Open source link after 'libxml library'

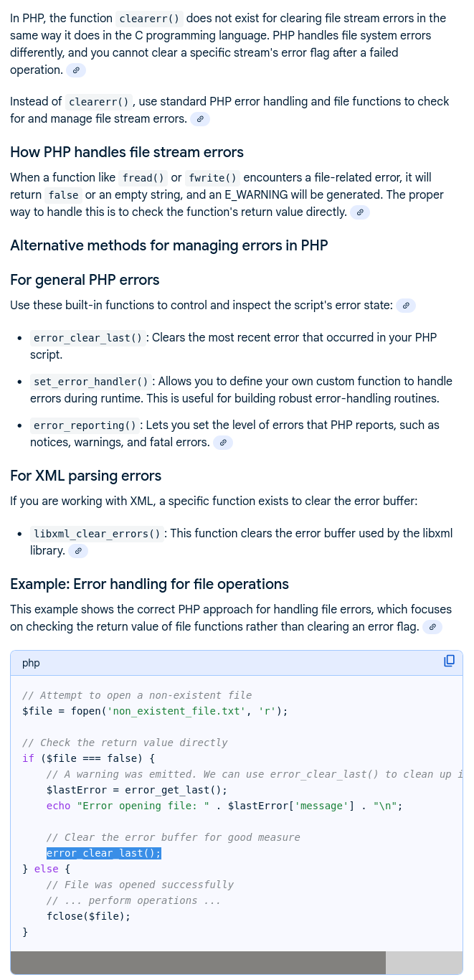[x=78, y=551]
